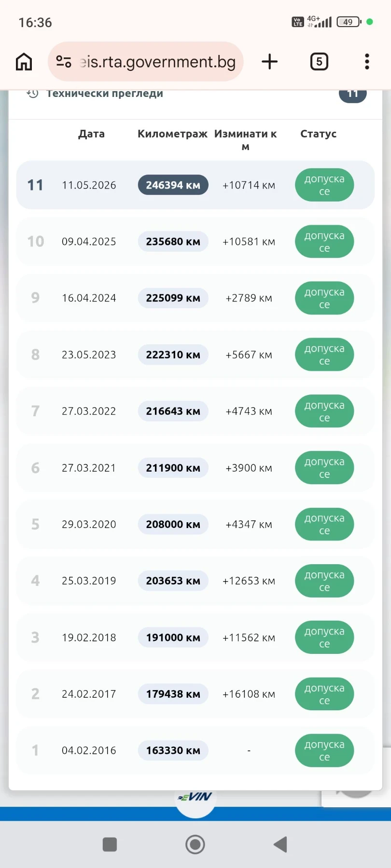Select the inspection row dated 25.03.2019

(x=195, y=581)
